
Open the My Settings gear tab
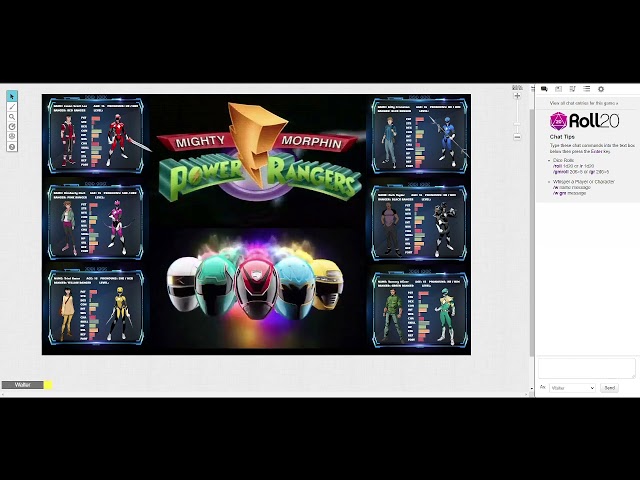601,89
